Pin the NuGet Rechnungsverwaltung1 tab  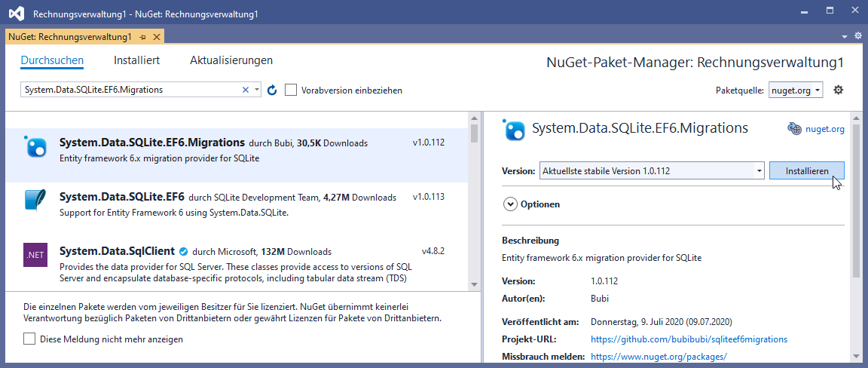click(143, 37)
